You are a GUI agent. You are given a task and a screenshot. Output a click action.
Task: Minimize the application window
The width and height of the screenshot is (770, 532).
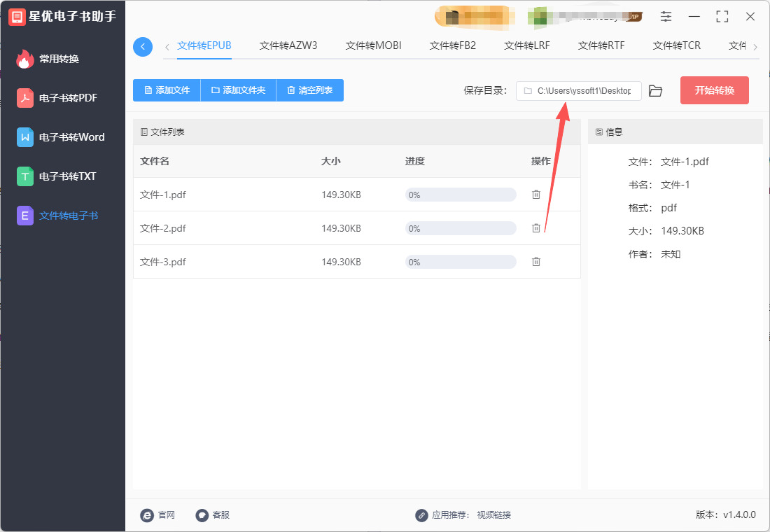tap(694, 17)
